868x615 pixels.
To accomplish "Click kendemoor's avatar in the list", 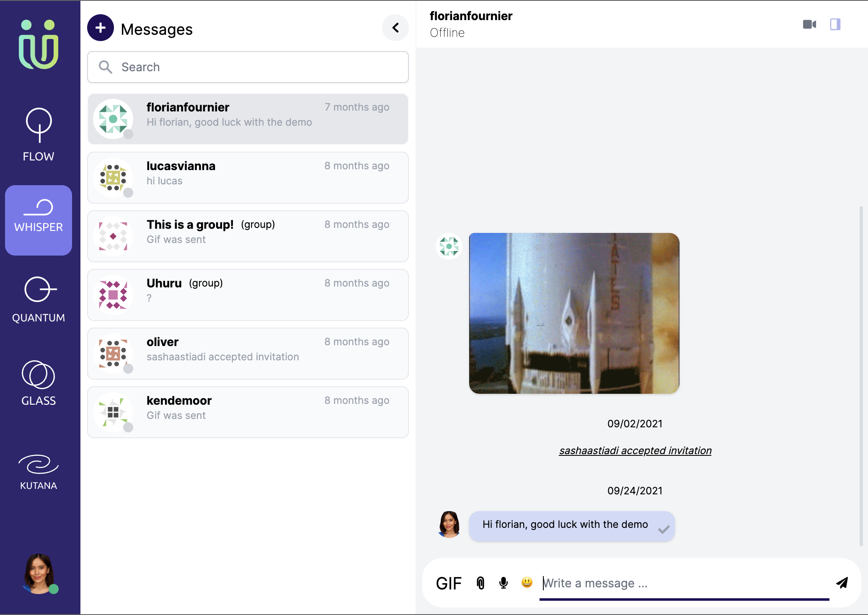I will [x=113, y=412].
